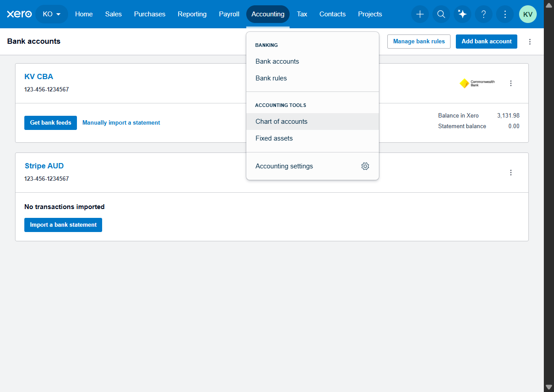This screenshot has height=392, width=554.
Task: Click Add bank account button
Action: 486,42
